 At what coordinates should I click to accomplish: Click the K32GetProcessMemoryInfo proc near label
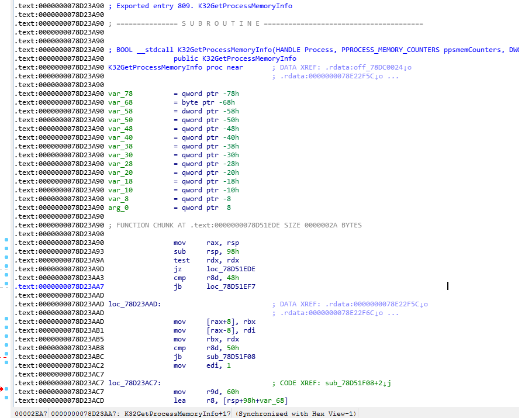175,67
